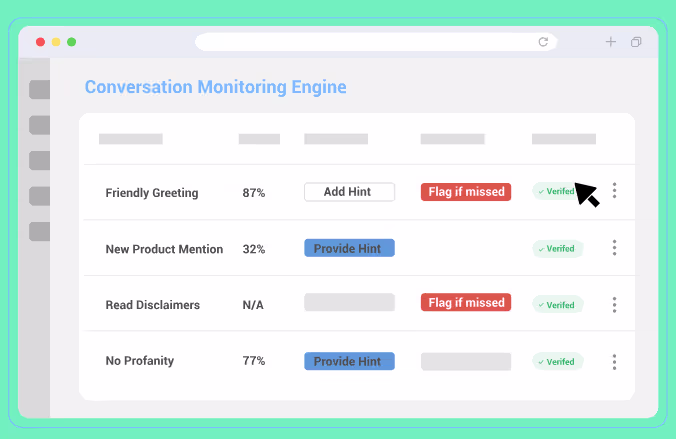The width and height of the screenshot is (676, 439).
Task: Select the New Product Mention row label
Action: (164, 249)
